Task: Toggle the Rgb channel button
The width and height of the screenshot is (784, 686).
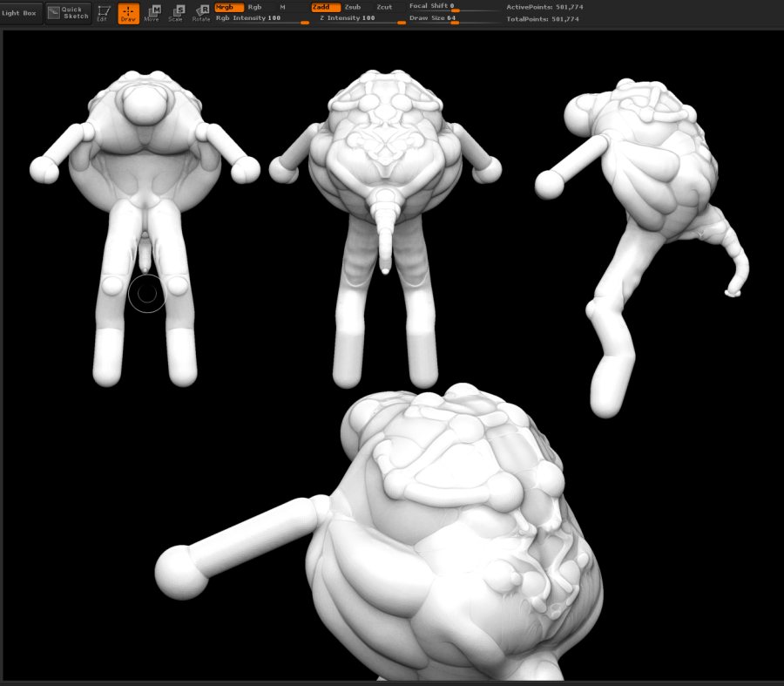Action: coord(254,8)
